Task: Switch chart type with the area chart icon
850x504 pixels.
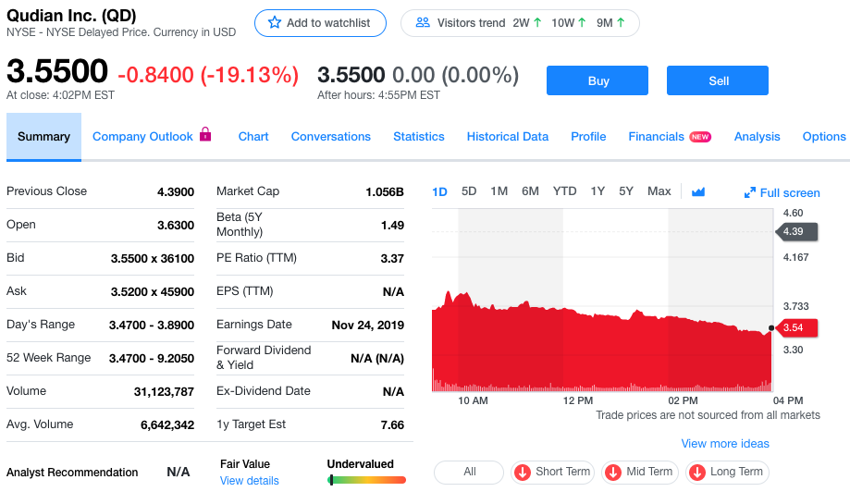Action: 698,191
